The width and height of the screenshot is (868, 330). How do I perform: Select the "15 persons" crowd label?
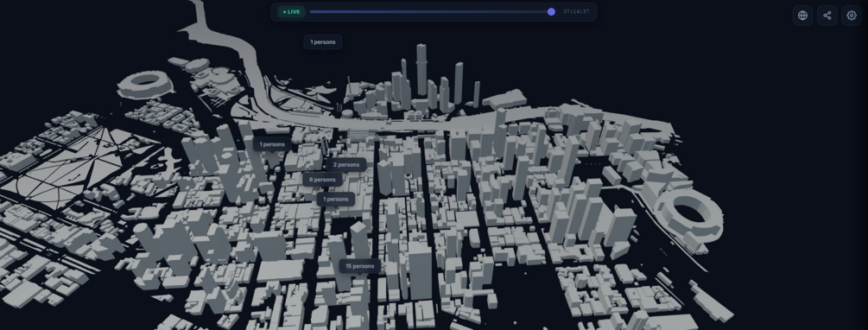coord(360,266)
